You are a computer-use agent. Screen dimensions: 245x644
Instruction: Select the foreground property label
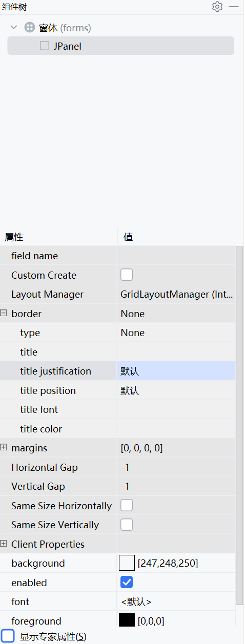[36, 621]
